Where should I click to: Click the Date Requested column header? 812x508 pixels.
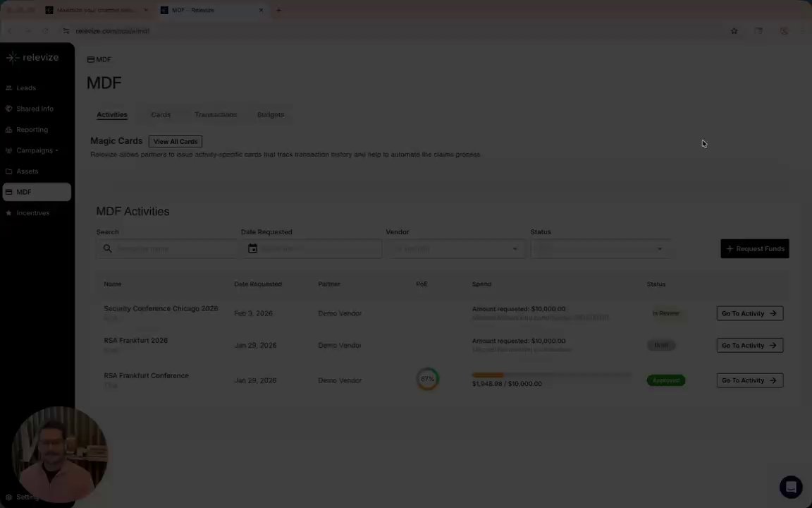[258, 284]
